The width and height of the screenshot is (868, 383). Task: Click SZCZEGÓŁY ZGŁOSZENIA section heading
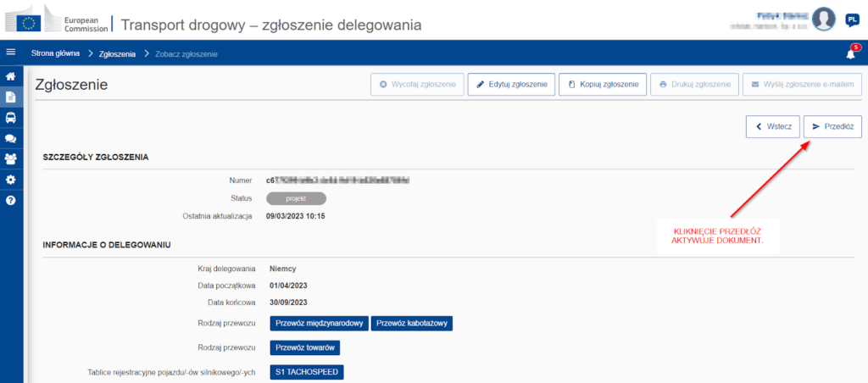point(96,158)
